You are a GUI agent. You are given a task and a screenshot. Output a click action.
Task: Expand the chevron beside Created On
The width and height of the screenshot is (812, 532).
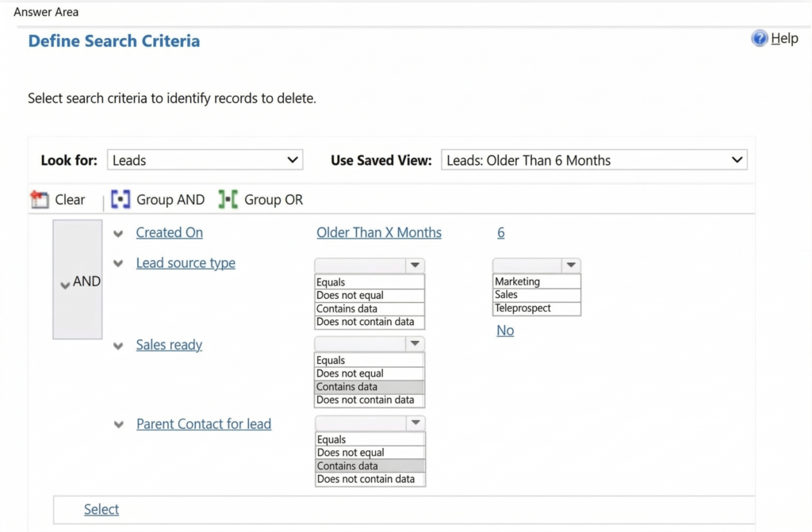(x=119, y=233)
